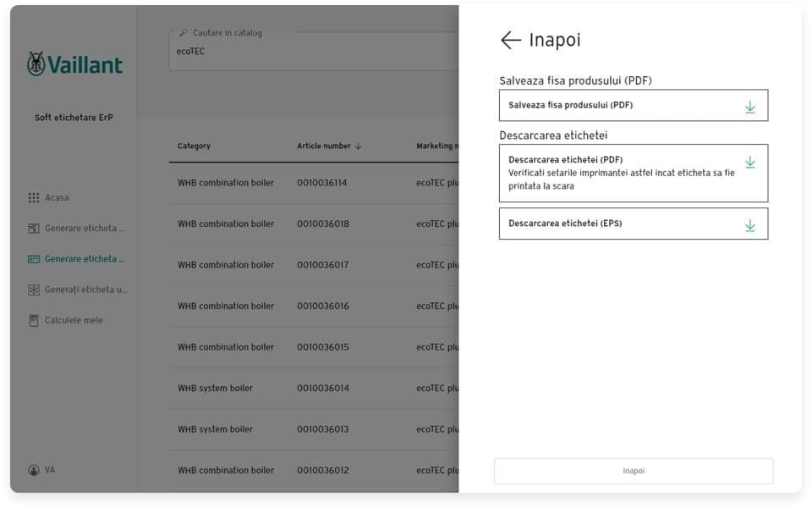812x508 pixels.
Task: Click the Acasa grid icon
Action: [x=34, y=198]
